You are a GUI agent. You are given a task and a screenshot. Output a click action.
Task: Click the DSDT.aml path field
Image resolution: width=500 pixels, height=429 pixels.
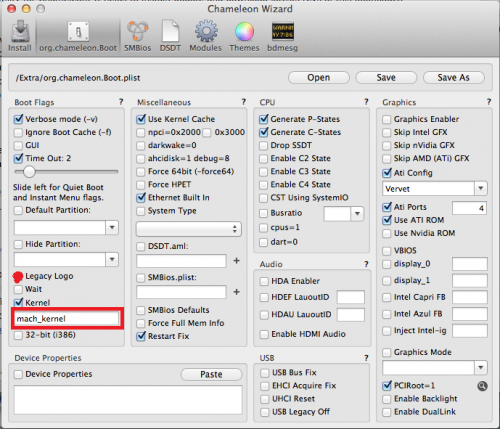point(181,261)
